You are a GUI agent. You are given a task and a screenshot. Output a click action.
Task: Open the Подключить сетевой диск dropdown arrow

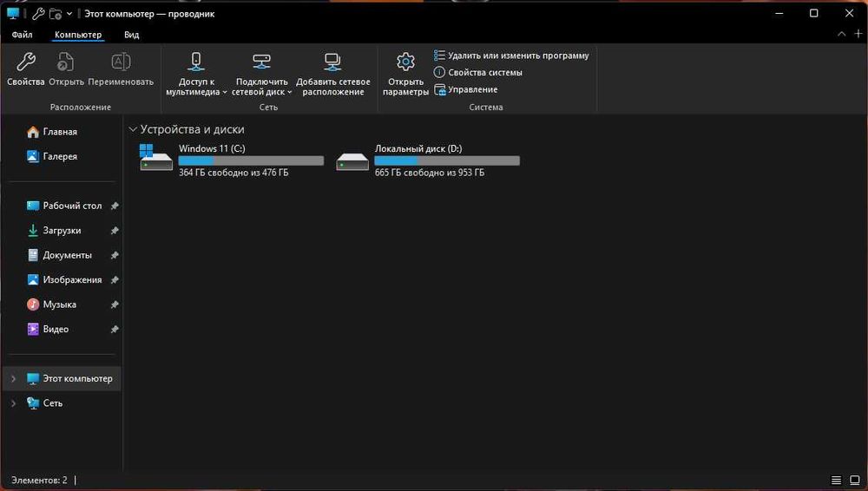[x=290, y=93]
